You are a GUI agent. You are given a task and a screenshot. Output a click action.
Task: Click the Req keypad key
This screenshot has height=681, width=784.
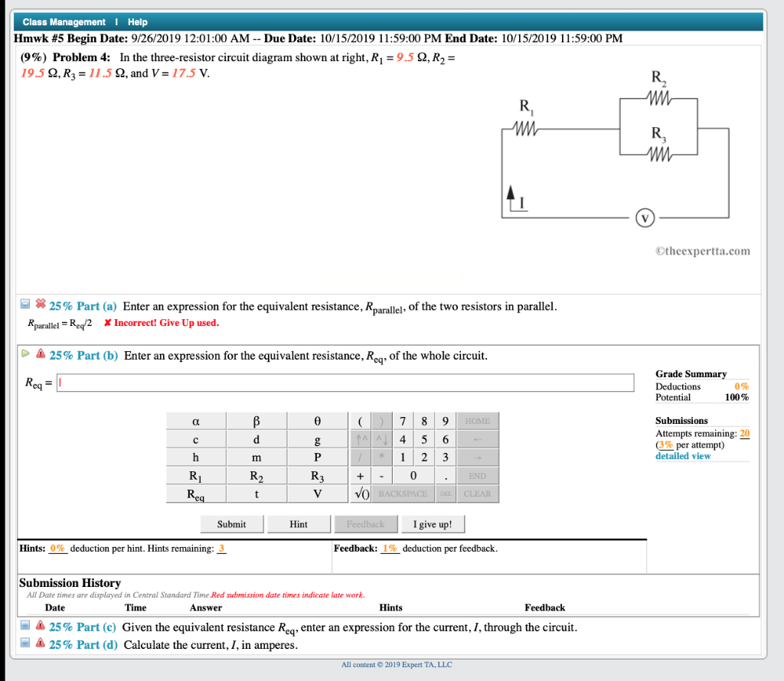tap(196, 494)
